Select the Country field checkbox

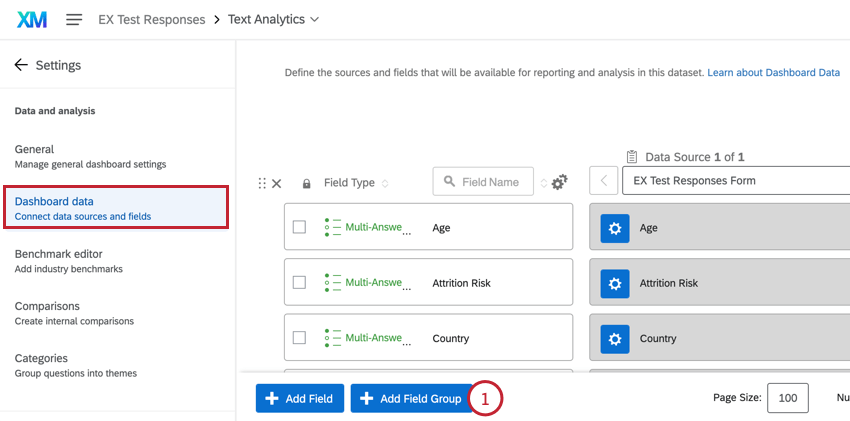click(x=299, y=338)
